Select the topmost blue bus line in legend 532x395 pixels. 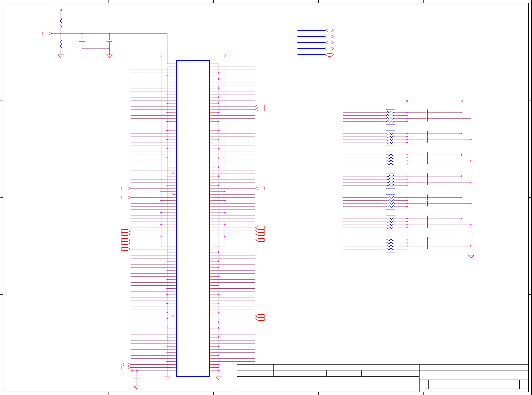pyautogui.click(x=311, y=30)
